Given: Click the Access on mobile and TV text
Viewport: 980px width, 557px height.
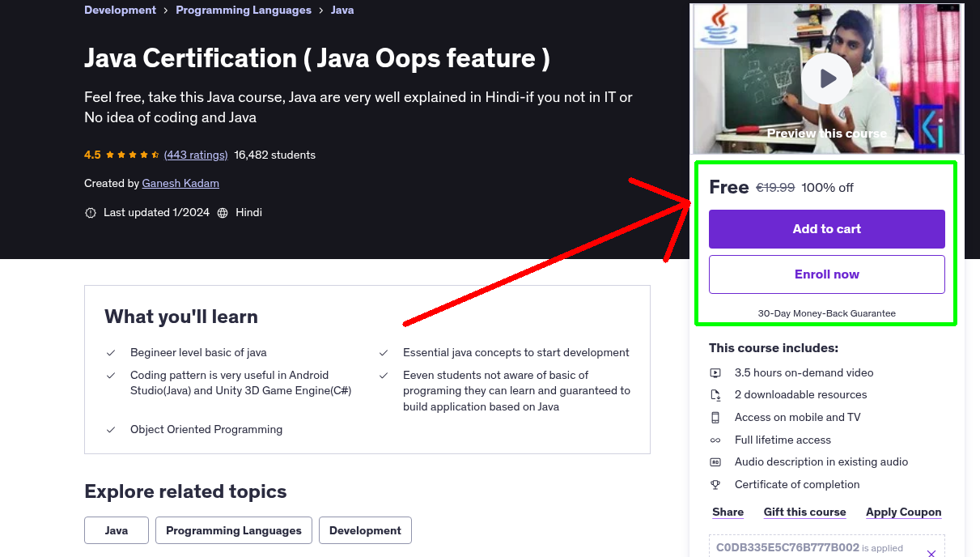Looking at the screenshot, I should 798,417.
